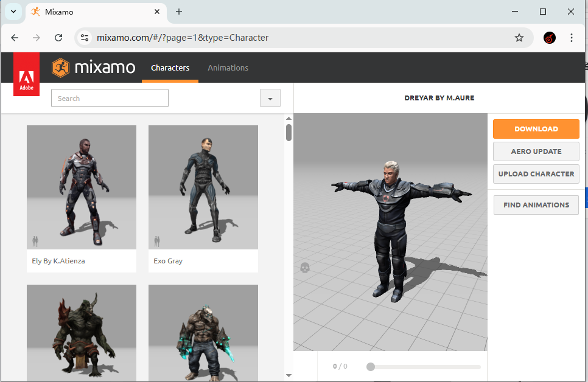Image resolution: width=588 pixels, height=382 pixels.
Task: Select the horned green ogre character thumbnail
Action: [x=82, y=333]
